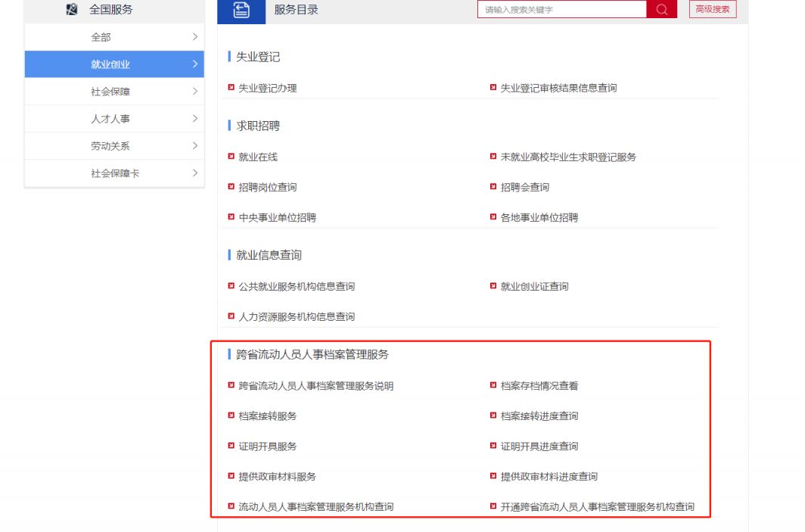Click the red arrow icon beside 招聘会查询

493,187
